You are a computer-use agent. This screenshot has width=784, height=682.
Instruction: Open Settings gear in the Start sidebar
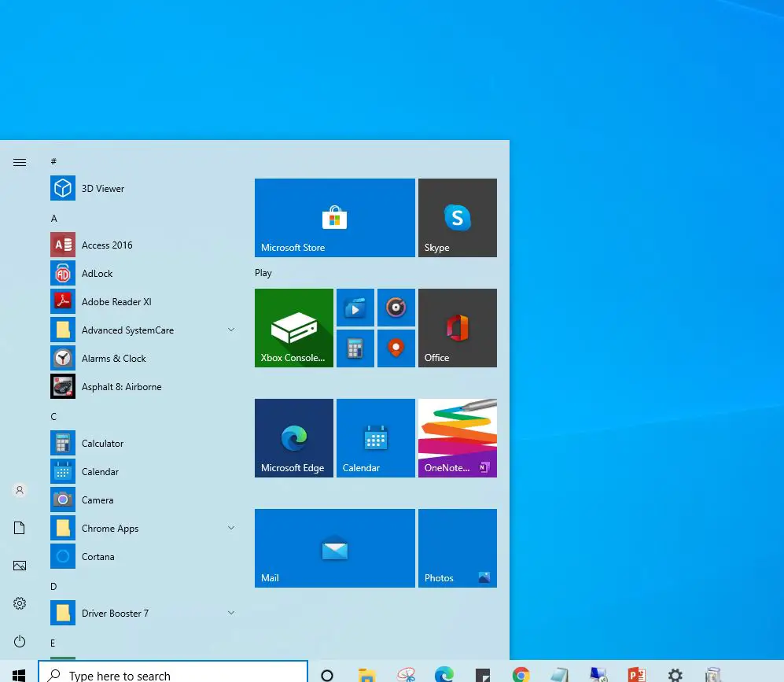[20, 603]
